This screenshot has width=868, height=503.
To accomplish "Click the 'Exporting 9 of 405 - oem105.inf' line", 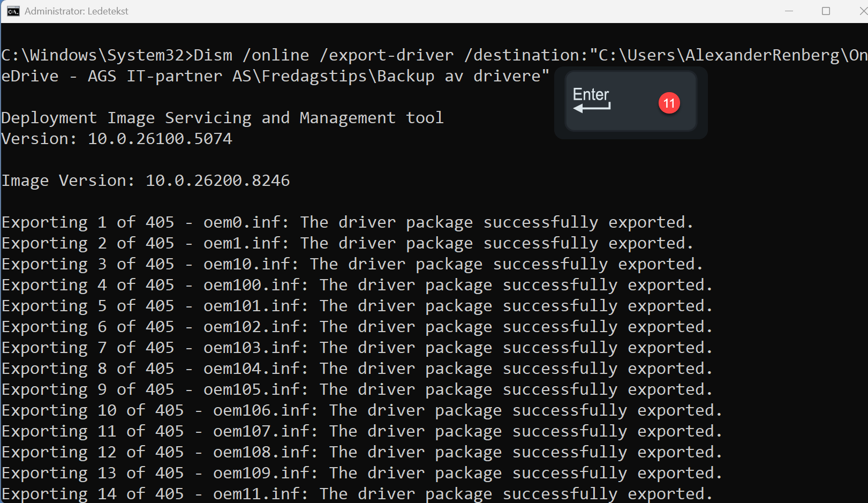I will [357, 389].
